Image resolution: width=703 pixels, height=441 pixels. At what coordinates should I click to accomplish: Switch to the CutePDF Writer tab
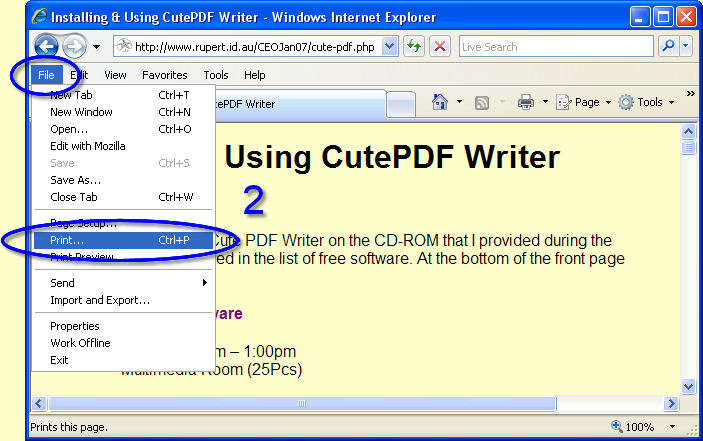(x=299, y=104)
